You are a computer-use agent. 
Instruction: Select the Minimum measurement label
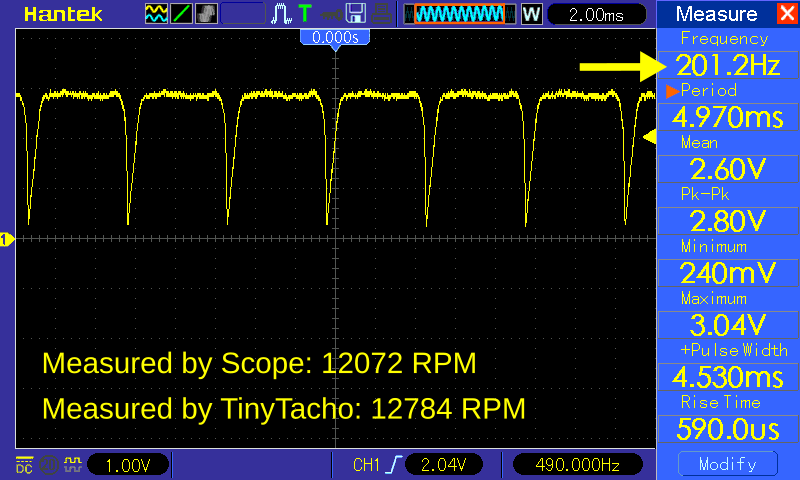click(x=714, y=247)
